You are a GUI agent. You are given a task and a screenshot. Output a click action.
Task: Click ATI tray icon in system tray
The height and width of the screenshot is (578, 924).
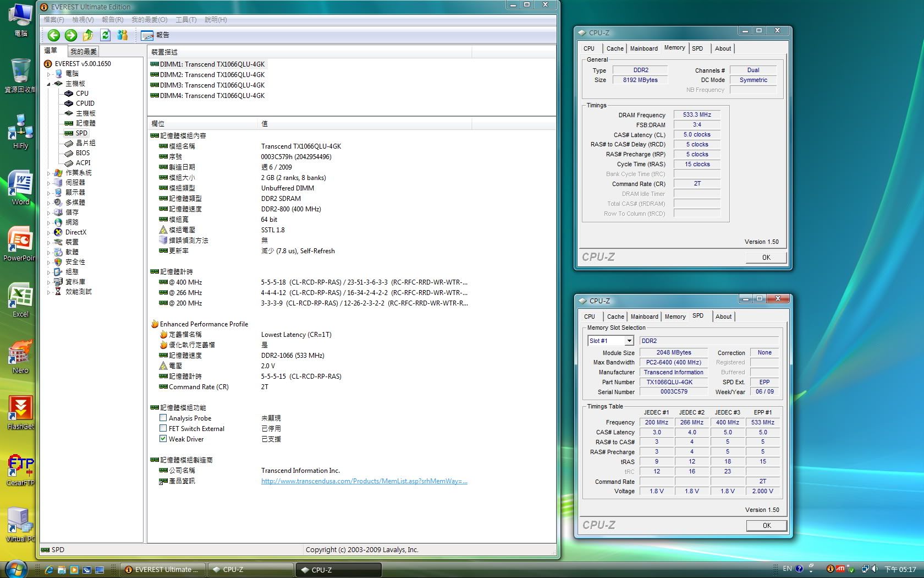[x=840, y=569]
